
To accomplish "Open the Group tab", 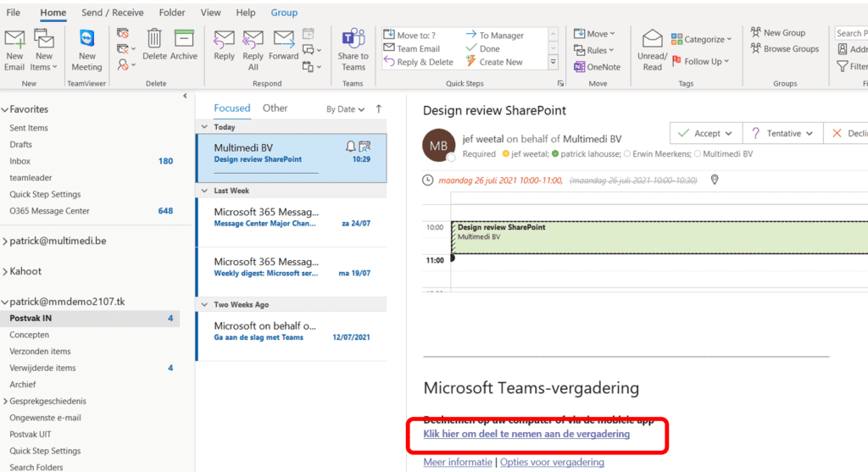I will [x=284, y=12].
